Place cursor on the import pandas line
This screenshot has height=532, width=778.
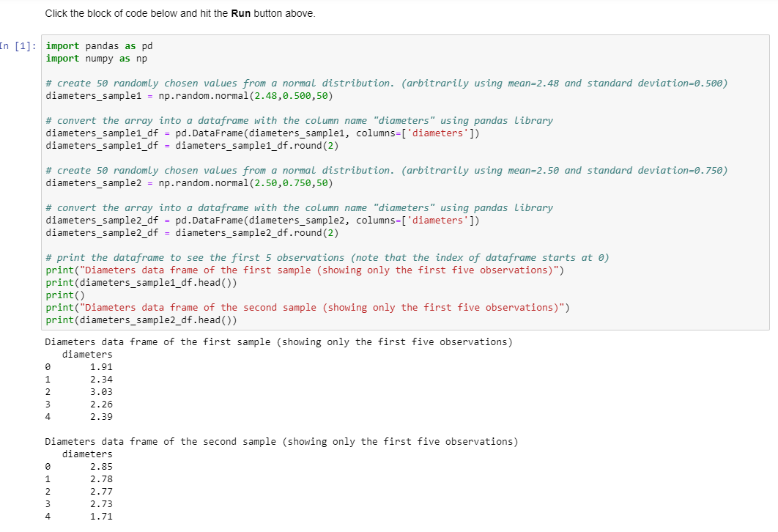click(95, 45)
